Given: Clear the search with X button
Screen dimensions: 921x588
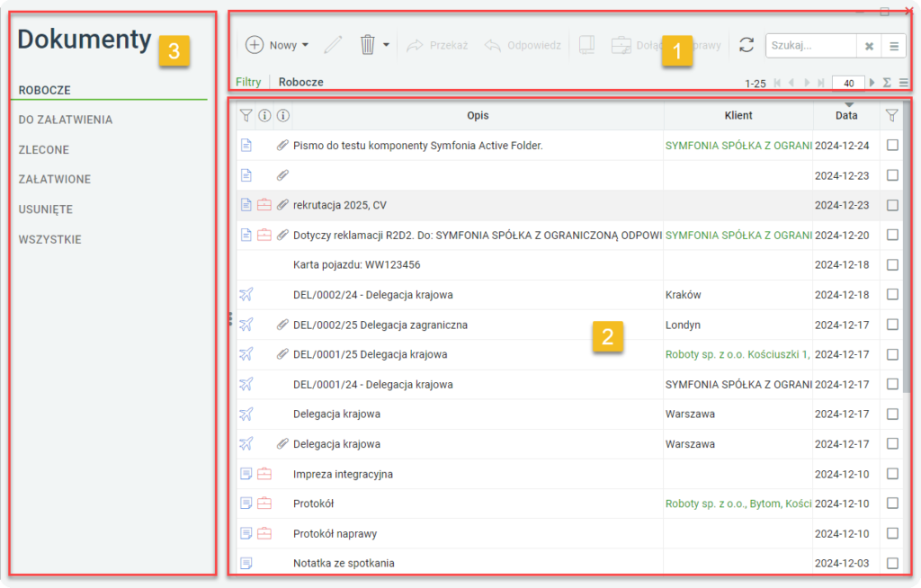Looking at the screenshot, I should pyautogui.click(x=870, y=46).
